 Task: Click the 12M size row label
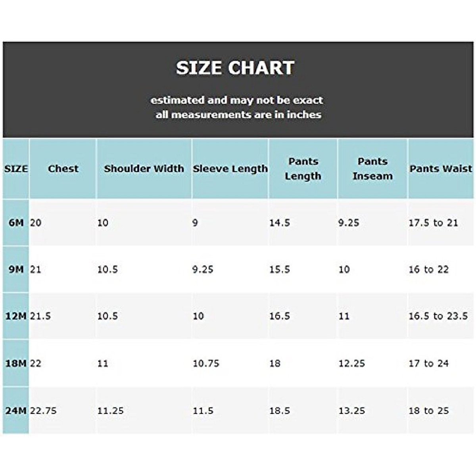pyautogui.click(x=16, y=316)
